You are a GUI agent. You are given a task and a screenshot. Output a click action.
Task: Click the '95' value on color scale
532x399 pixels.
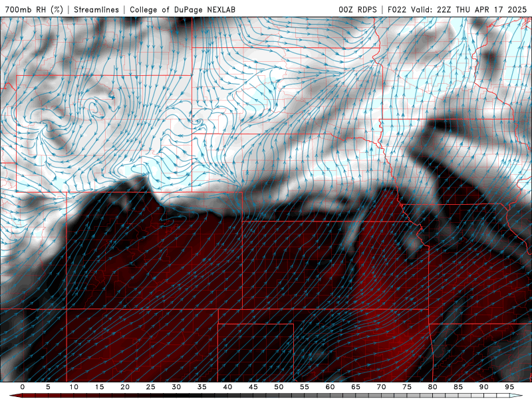tap(509, 387)
